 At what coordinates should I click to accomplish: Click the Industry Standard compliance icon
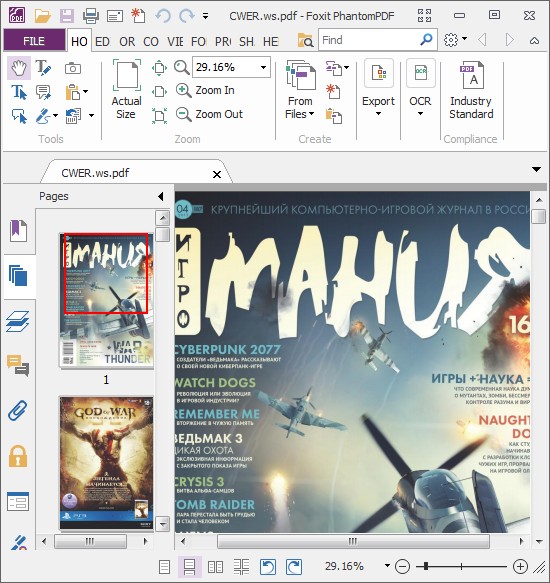(471, 90)
